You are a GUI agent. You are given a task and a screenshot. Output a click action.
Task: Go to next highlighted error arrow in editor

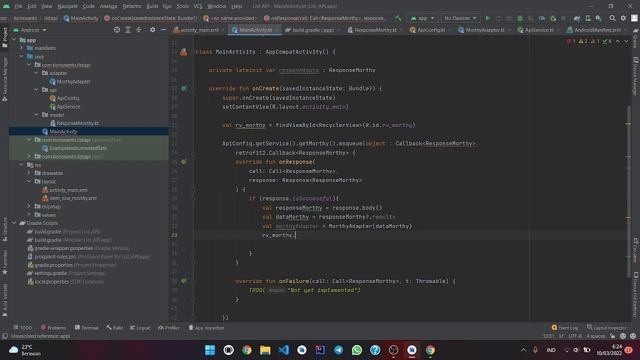pos(626,41)
